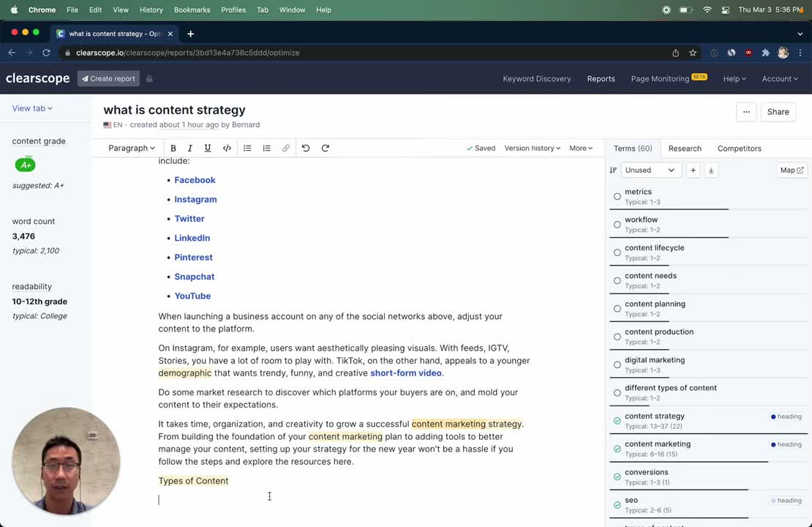The width and height of the screenshot is (812, 527).
Task: Undo the last edit
Action: coord(306,148)
